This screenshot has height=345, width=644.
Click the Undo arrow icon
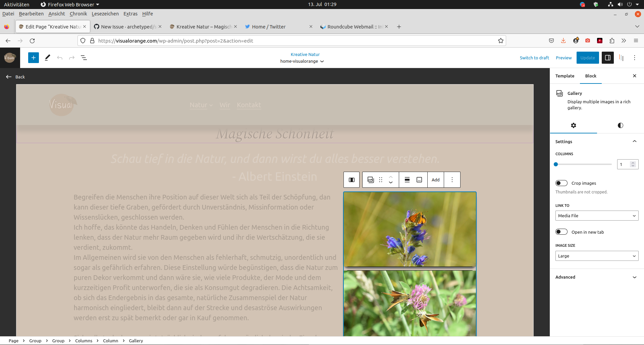coord(60,58)
